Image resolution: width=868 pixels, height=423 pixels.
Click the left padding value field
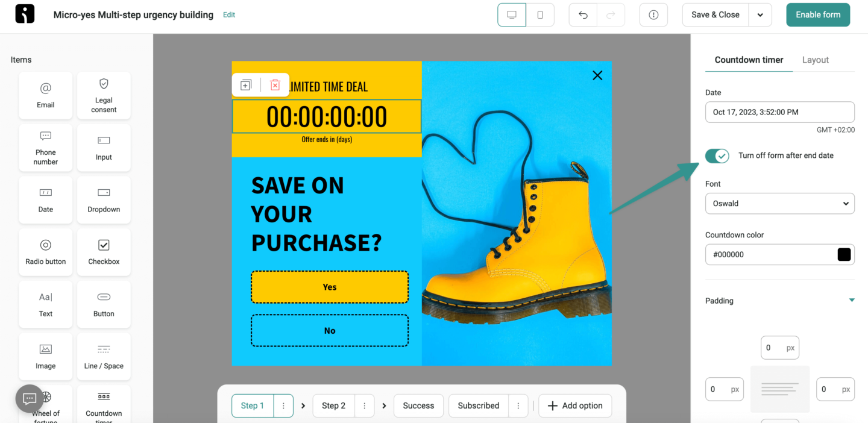(x=725, y=389)
